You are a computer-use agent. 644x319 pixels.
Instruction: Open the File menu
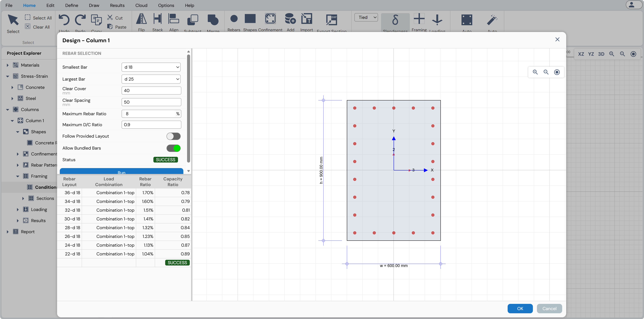(9, 5)
